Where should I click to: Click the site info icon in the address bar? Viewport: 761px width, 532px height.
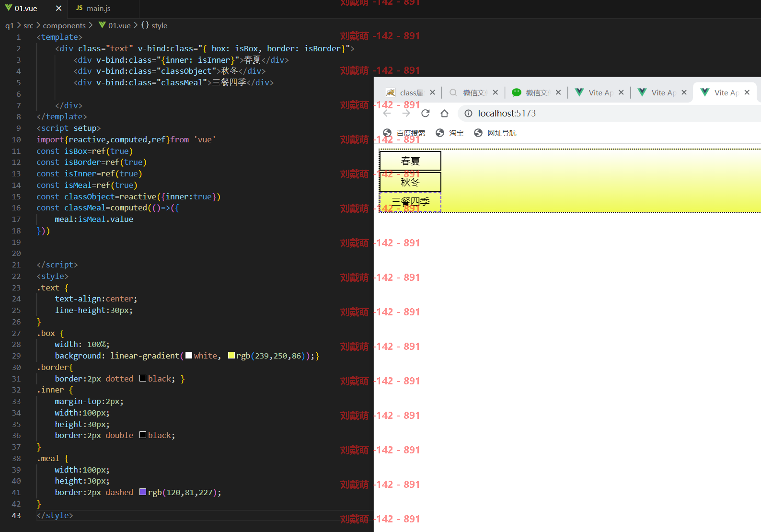(x=468, y=113)
